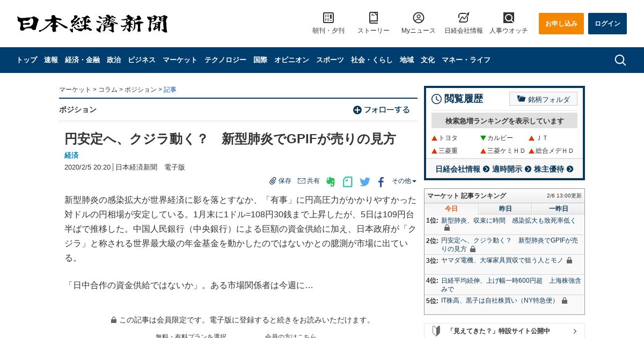This screenshot has height=338, width=644.
Task: Click the お申し込み button
Action: pos(561,24)
